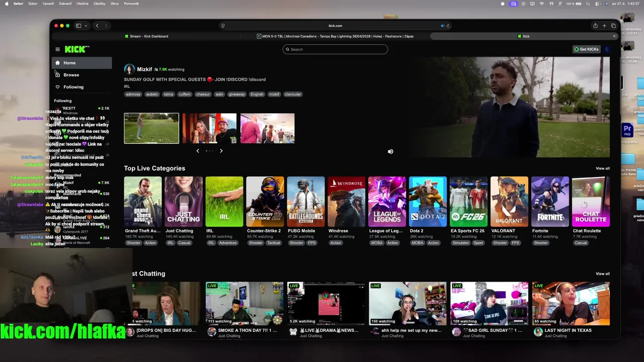Click the Get KICKs button

point(586,49)
